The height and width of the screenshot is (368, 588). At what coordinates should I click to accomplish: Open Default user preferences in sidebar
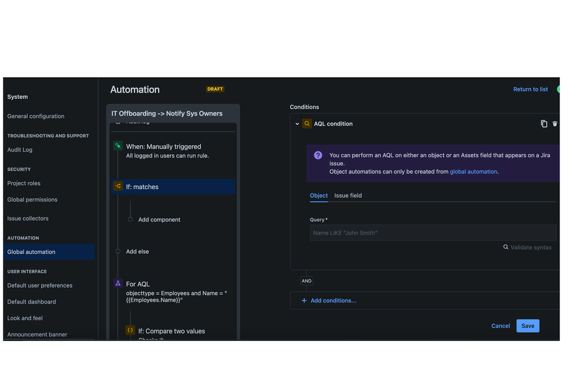(39, 285)
